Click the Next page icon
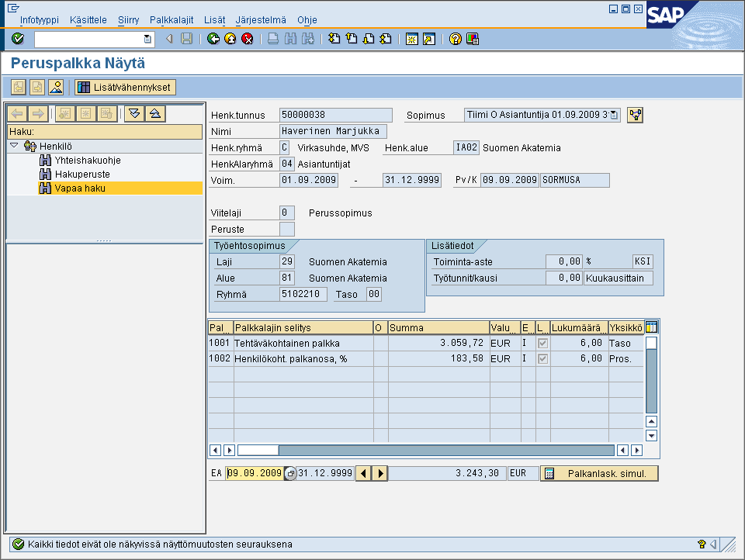This screenshot has width=745, height=560. [369, 39]
